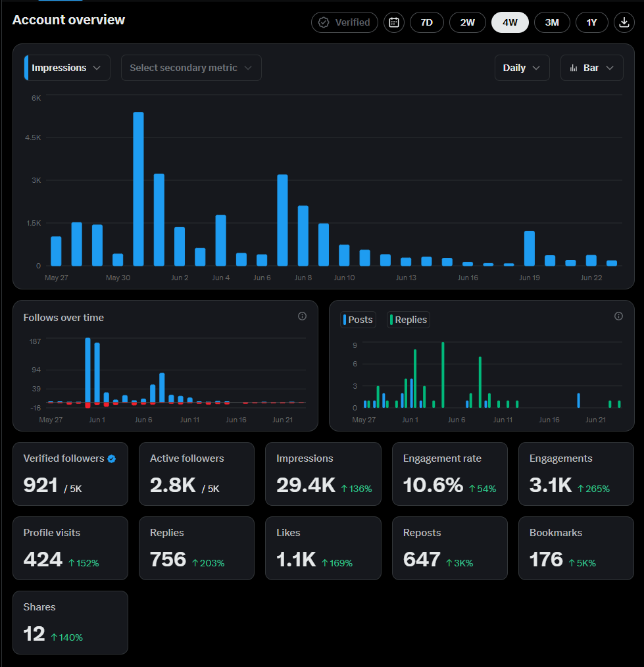Open the Impressions 29.4K card

(x=323, y=474)
